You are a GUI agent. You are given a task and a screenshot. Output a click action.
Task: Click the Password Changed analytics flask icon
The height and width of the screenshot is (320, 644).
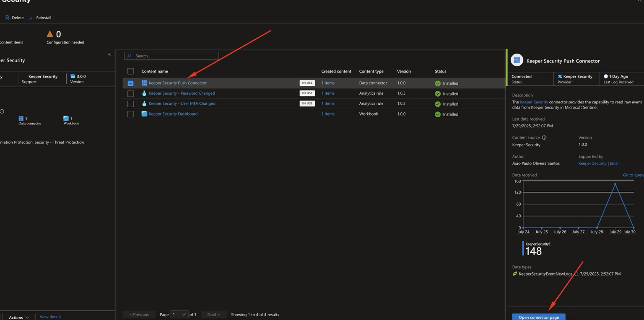[144, 93]
